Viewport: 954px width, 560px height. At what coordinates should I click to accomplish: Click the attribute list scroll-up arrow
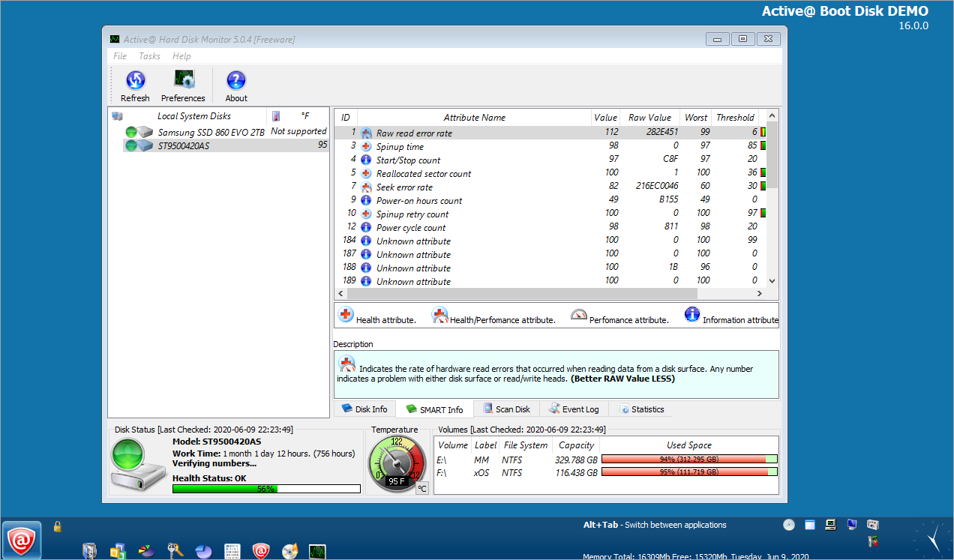coord(773,116)
